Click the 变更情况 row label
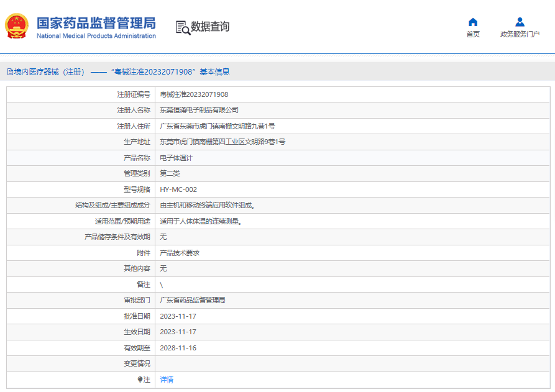This screenshot has height=392, width=555. point(137,363)
